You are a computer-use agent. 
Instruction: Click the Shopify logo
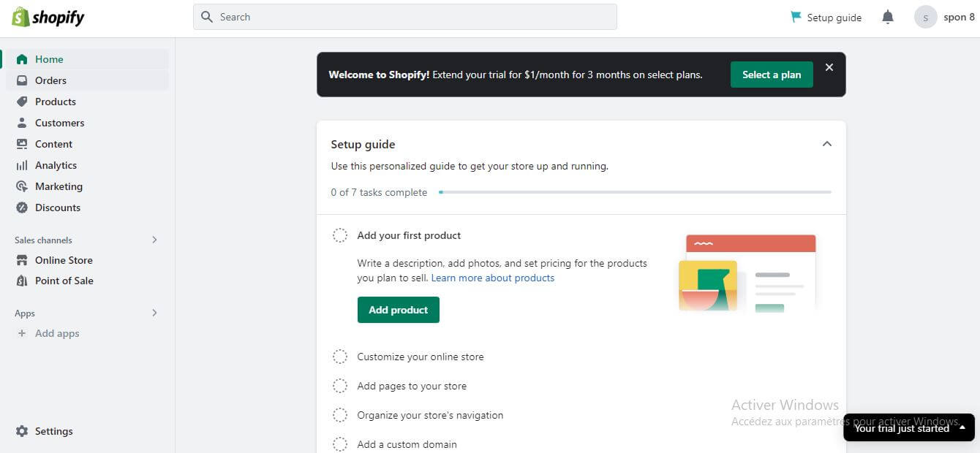click(x=48, y=18)
